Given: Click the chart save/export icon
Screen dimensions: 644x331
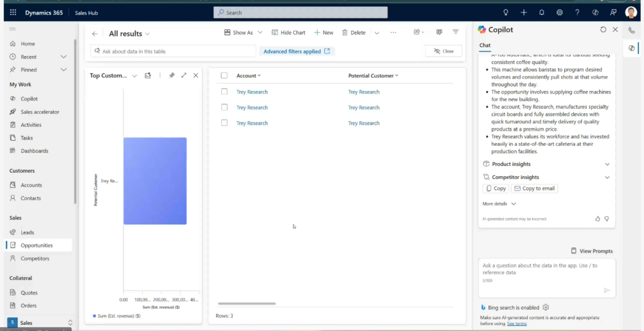Looking at the screenshot, I should pos(148,75).
